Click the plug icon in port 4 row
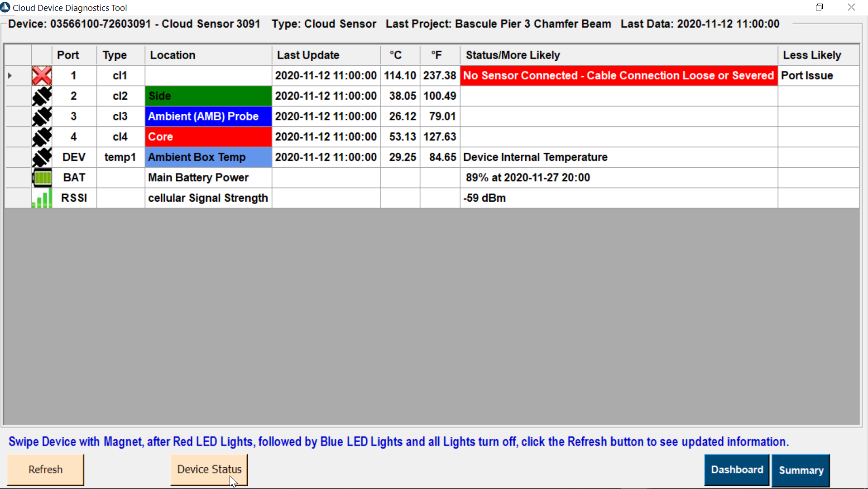Image resolution: width=868 pixels, height=489 pixels. (x=42, y=137)
